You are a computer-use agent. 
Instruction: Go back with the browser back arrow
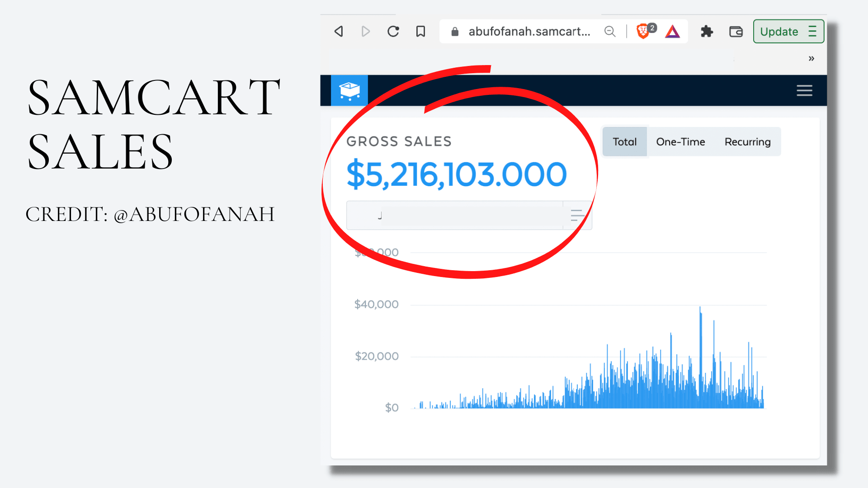339,31
